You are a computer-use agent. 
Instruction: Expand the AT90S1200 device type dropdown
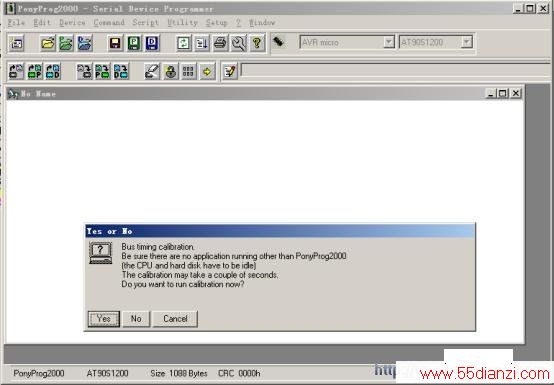pos(467,42)
